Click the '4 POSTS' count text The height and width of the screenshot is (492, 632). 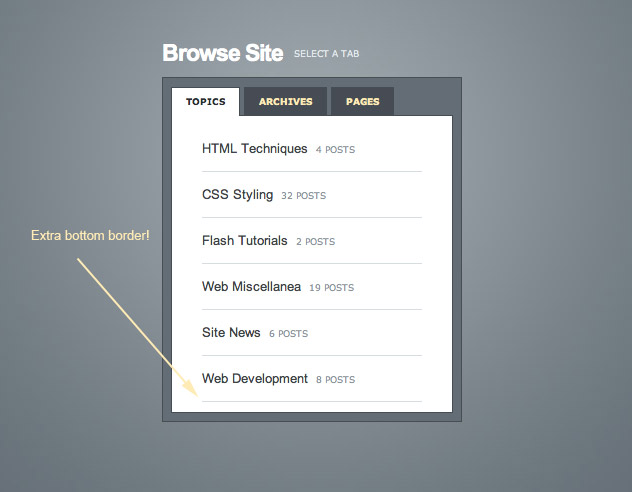click(335, 150)
